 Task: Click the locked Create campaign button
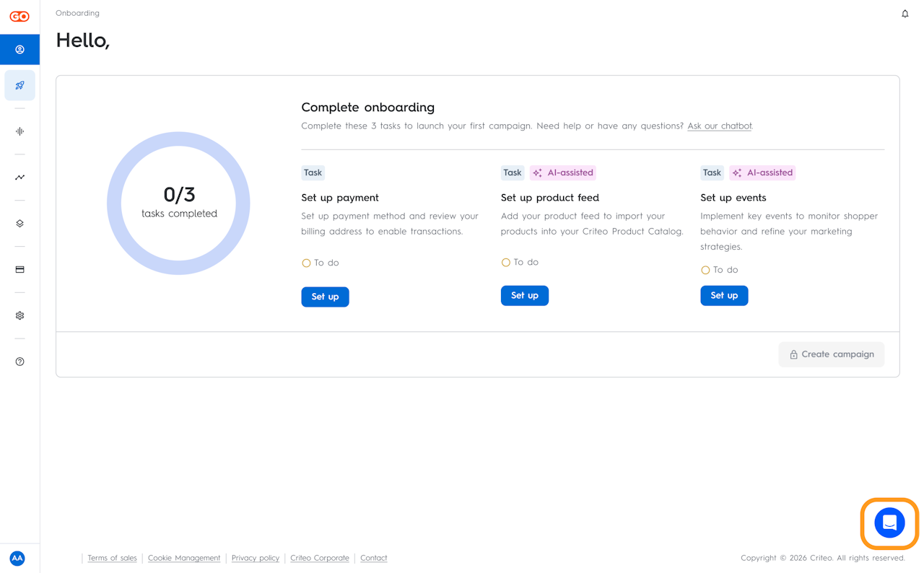pos(831,354)
